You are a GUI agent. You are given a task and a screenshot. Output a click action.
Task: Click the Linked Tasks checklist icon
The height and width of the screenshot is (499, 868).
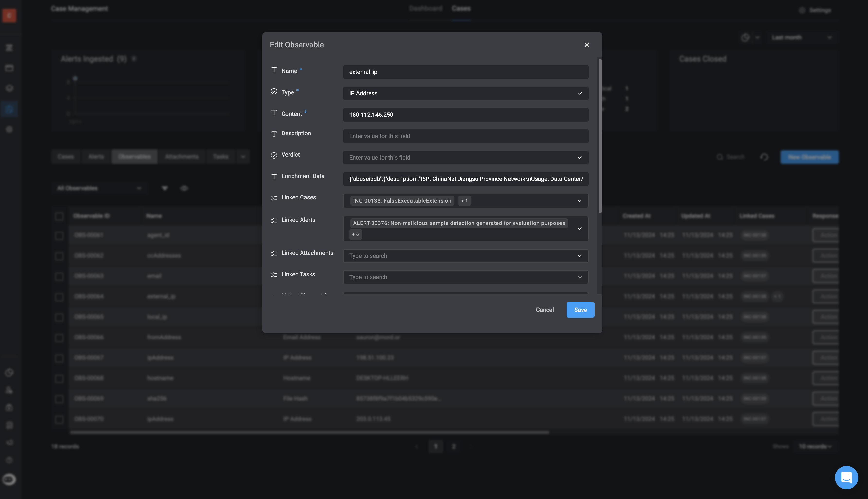click(274, 275)
